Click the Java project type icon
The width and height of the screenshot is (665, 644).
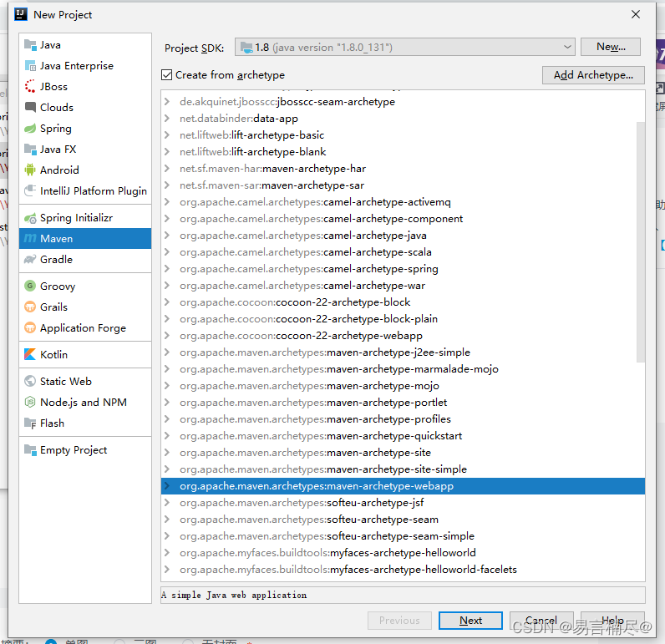tap(30, 44)
